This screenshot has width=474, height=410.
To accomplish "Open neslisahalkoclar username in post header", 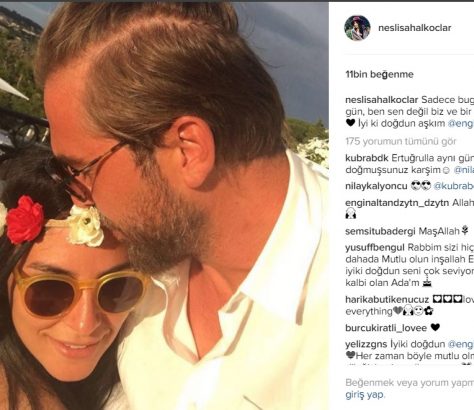I will (415, 28).
